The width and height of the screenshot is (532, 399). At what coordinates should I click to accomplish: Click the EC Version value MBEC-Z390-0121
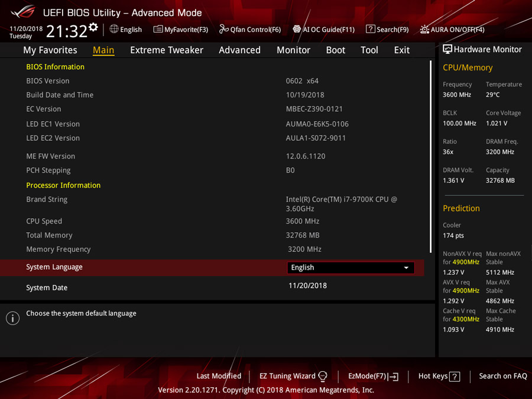[x=314, y=109]
